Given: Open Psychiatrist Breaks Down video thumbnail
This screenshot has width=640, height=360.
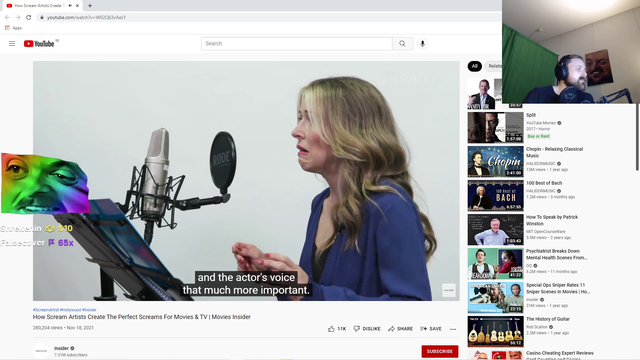Looking at the screenshot, I should click(x=496, y=264).
